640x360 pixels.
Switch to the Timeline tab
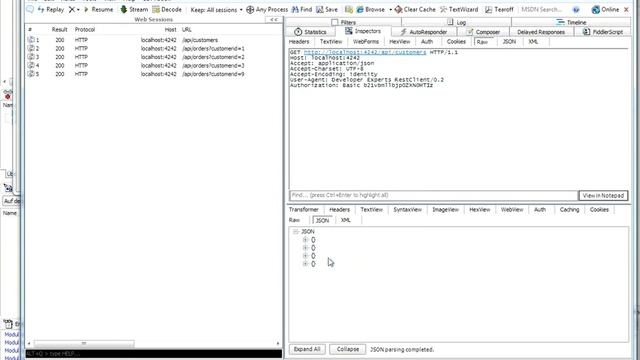point(571,22)
